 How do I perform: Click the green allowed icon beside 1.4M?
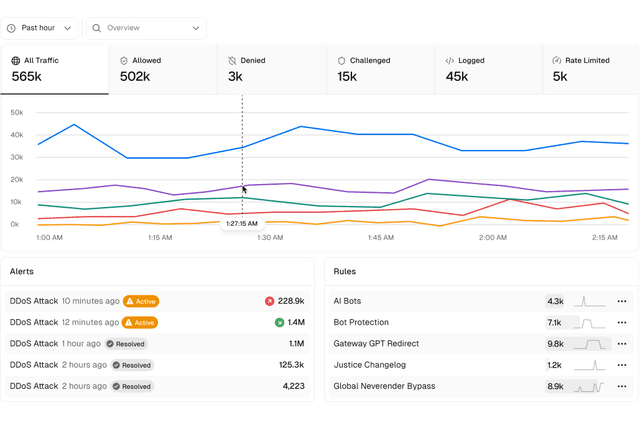[x=279, y=322]
